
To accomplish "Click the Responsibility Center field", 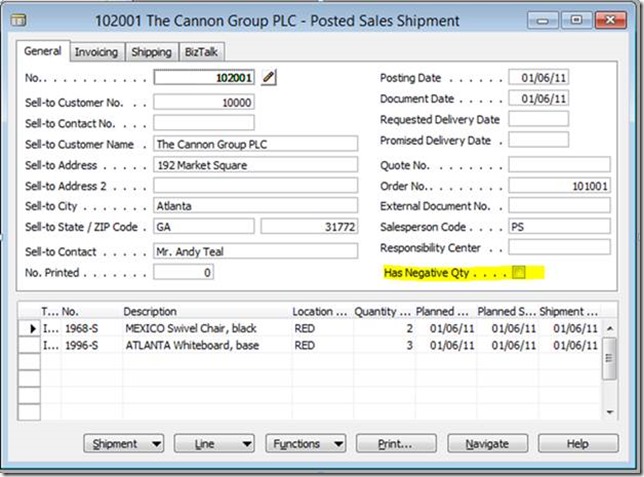I will point(559,247).
